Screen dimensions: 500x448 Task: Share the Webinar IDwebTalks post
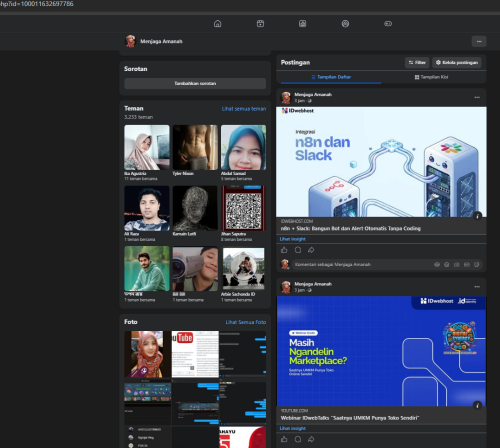coord(311,439)
